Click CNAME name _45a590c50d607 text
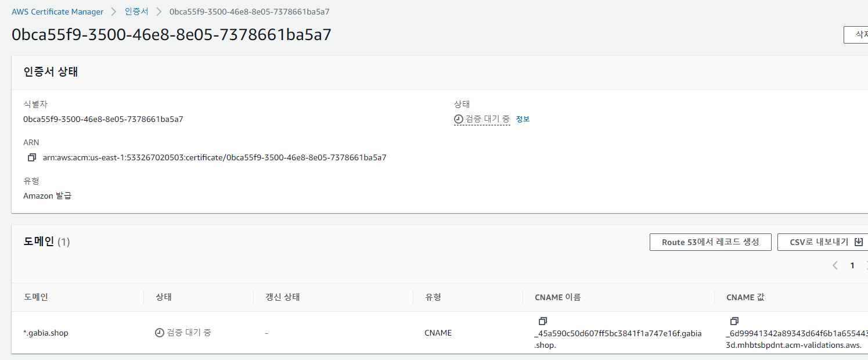This screenshot has width=868, height=360. [618, 339]
